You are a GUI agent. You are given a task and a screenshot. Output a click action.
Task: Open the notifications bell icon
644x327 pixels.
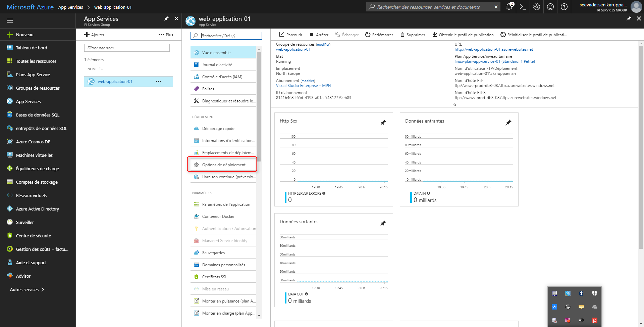[509, 7]
